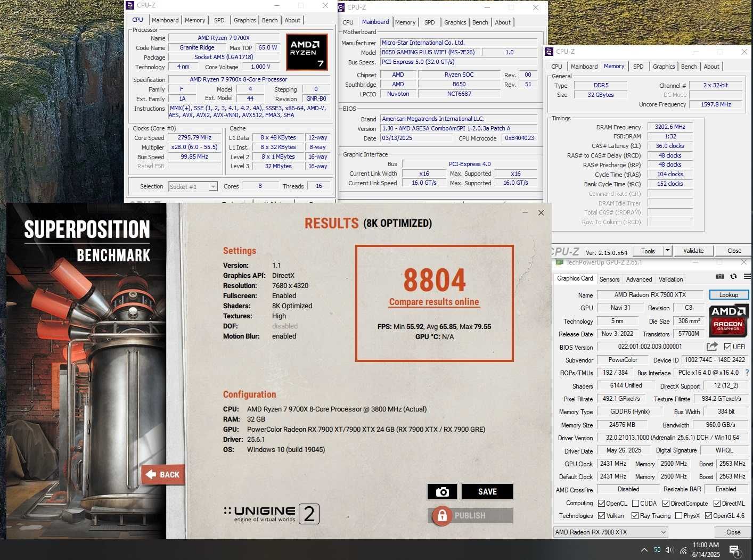Viewport: 753px width, 560px height.
Task: Click the GPU-Z title bar app icon
Action: [559, 262]
